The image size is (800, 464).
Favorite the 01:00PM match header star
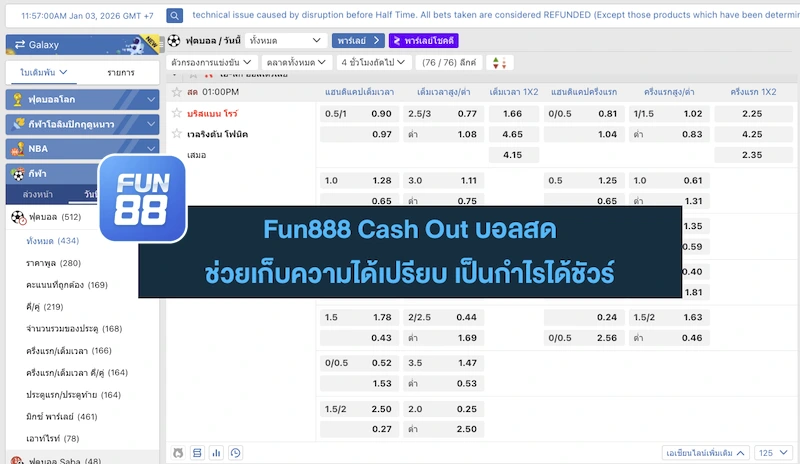[x=177, y=92]
